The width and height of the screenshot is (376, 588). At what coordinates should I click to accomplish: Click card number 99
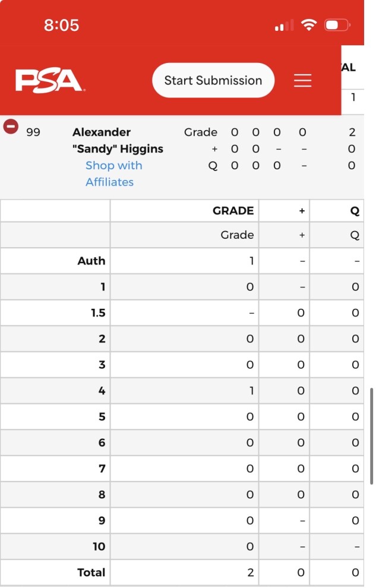tap(33, 132)
